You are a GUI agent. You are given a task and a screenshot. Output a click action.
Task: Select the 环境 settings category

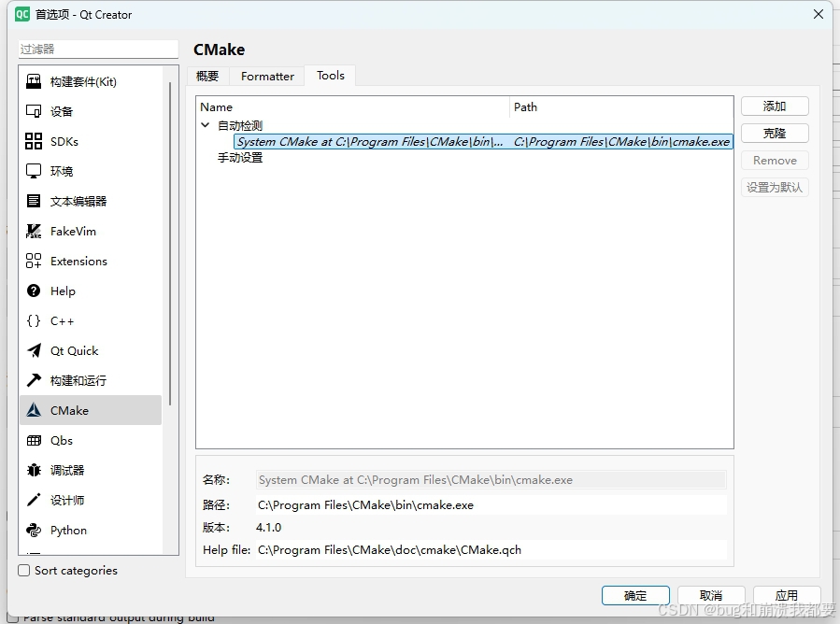coord(56,171)
